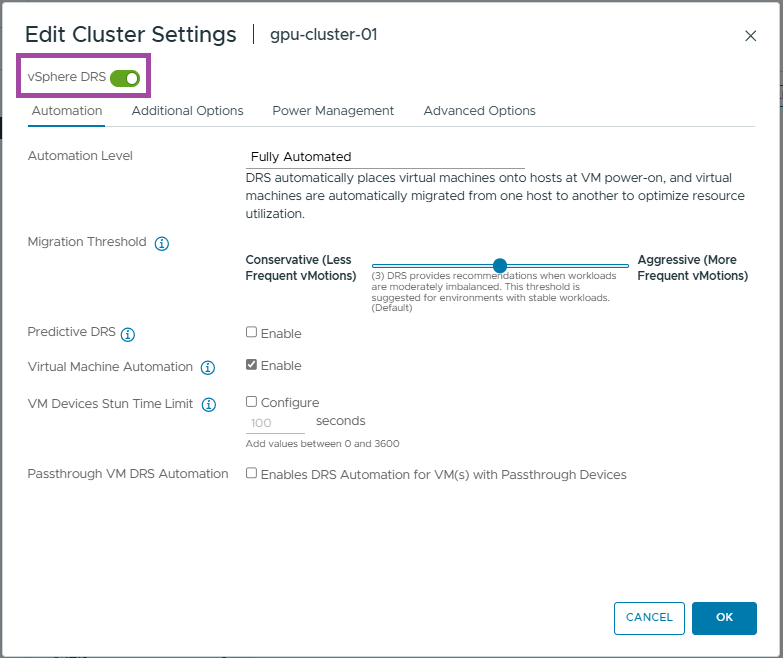The width and height of the screenshot is (783, 658).
Task: Click the Aggressive end of migration slider
Action: [x=627, y=266]
